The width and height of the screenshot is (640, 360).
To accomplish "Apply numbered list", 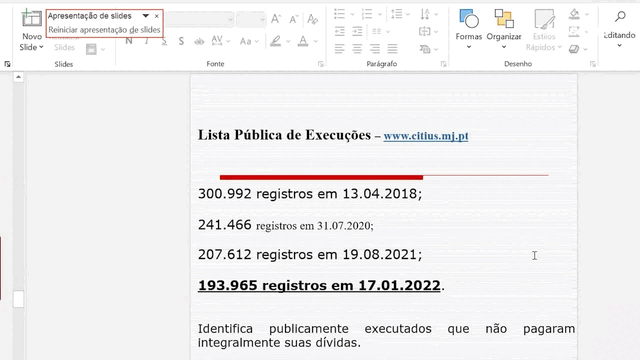I will [367, 14].
